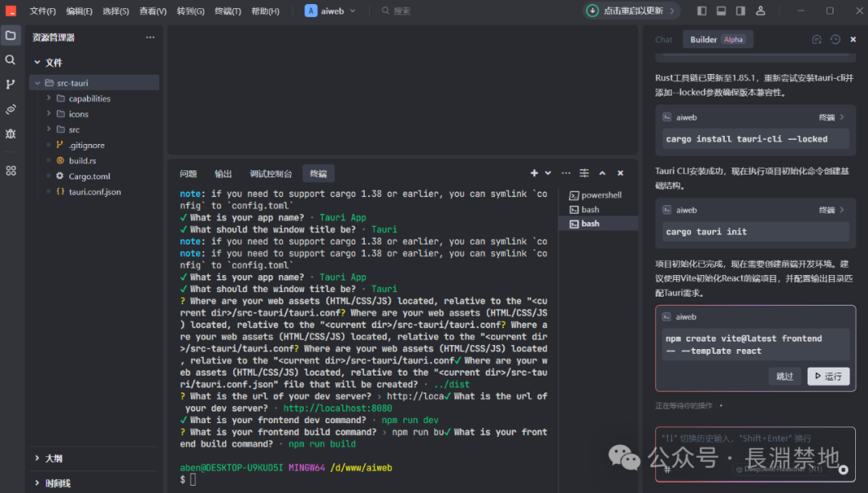Open the Extensions grid icon

10,170
